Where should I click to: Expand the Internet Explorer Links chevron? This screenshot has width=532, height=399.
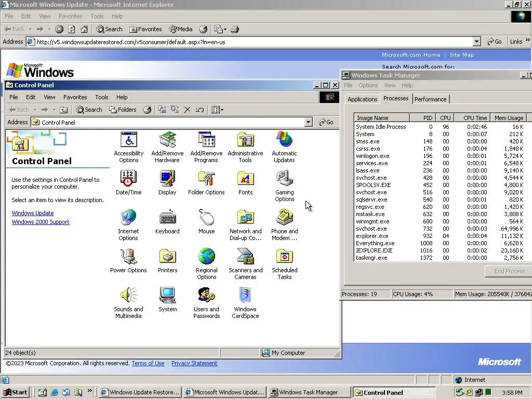click(528, 40)
